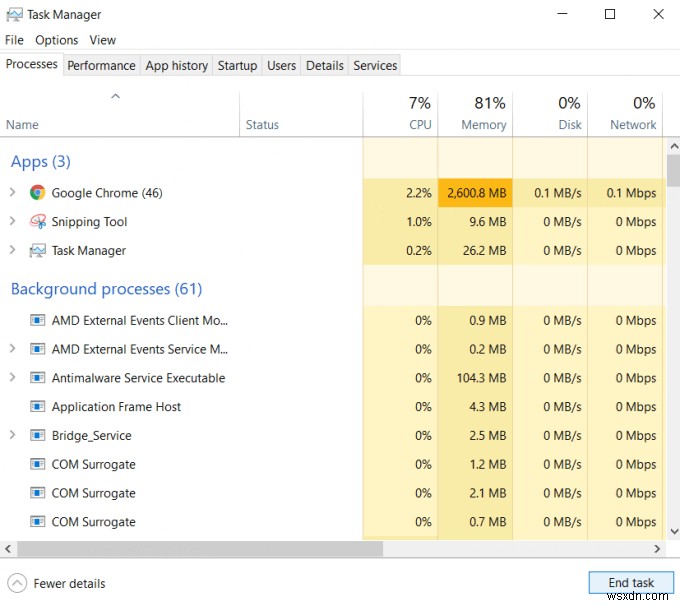Select the AMD External Events Client row name
This screenshot has height=606, width=680.
tap(140, 321)
